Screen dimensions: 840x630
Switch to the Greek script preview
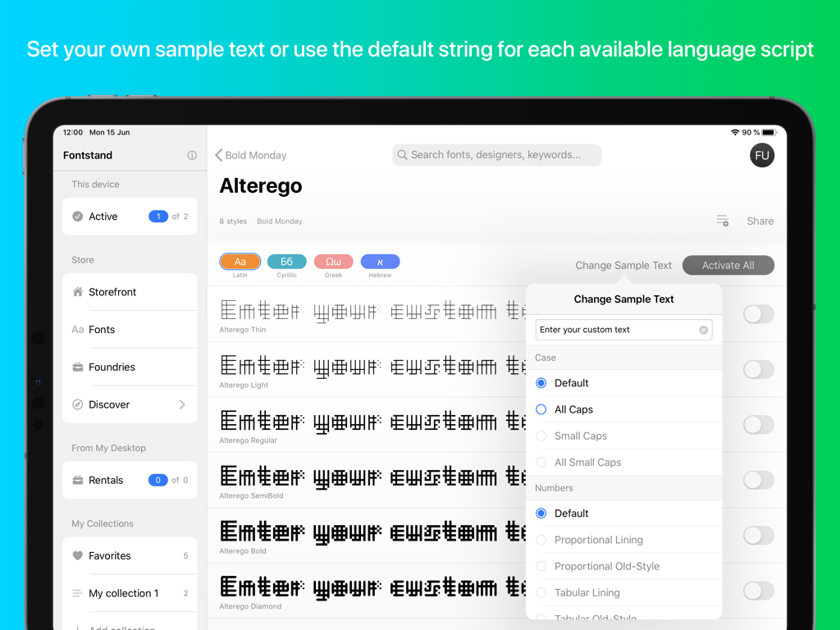pos(333,262)
